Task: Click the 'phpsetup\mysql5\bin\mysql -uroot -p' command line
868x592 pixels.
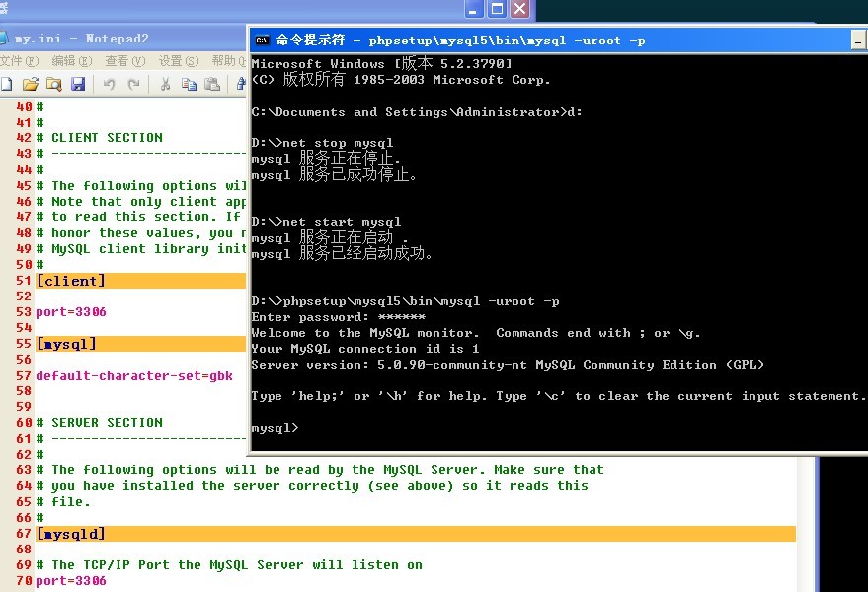Action: click(x=405, y=301)
